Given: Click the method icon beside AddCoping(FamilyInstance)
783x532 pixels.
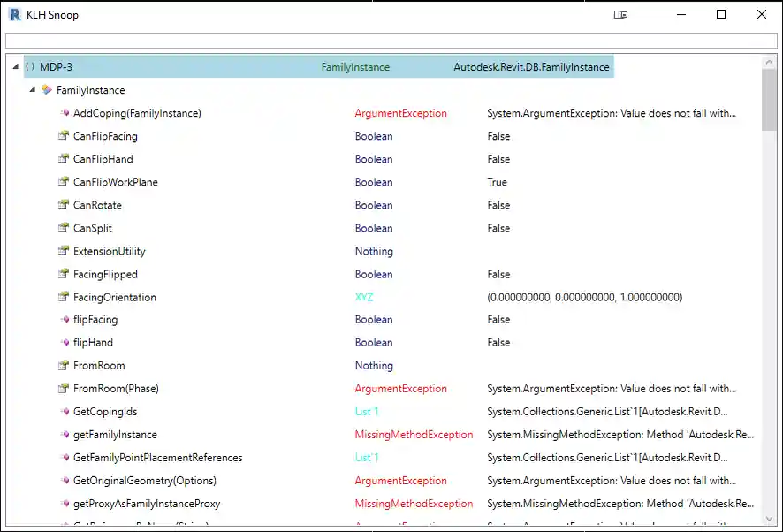Looking at the screenshot, I should click(x=64, y=113).
